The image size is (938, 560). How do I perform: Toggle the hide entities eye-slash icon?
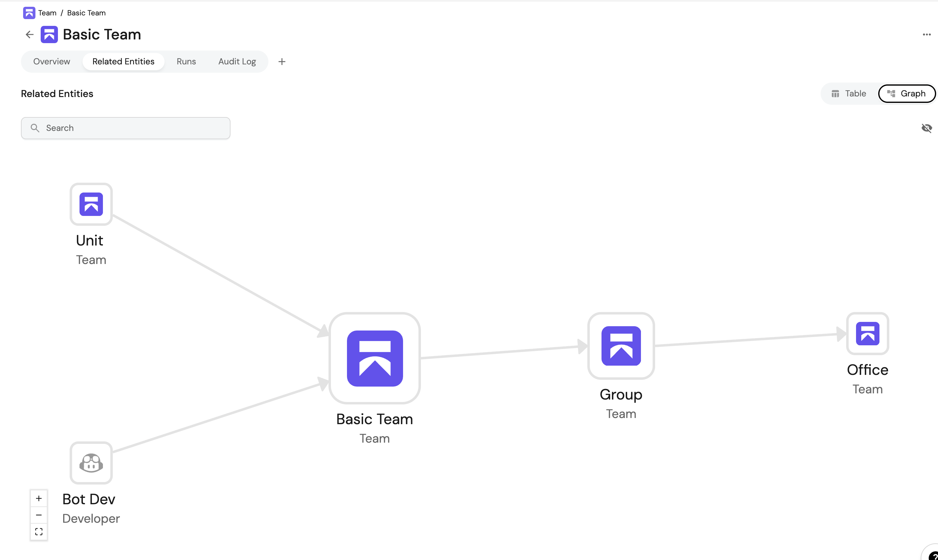click(926, 128)
